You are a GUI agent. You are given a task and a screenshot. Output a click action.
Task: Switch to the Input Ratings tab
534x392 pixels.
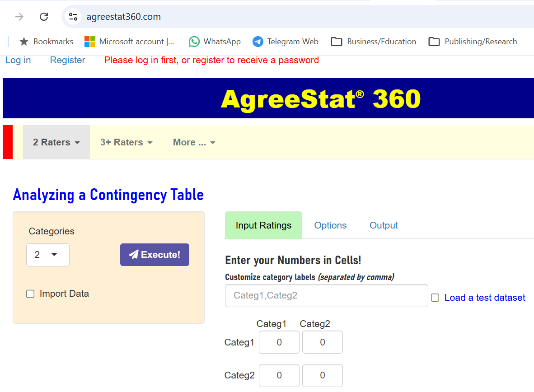(263, 225)
